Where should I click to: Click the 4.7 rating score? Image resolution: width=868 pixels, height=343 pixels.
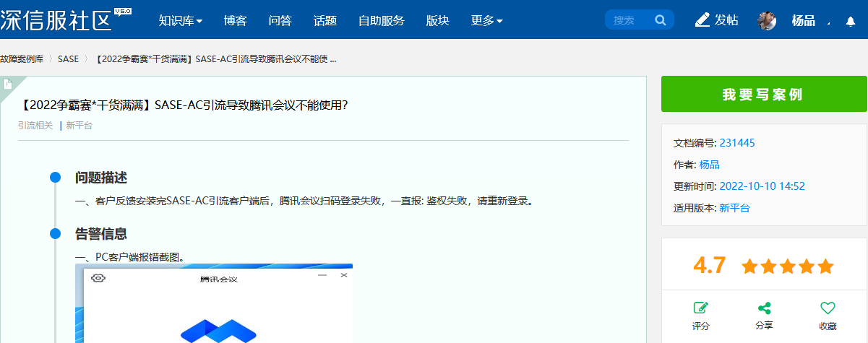tap(709, 266)
